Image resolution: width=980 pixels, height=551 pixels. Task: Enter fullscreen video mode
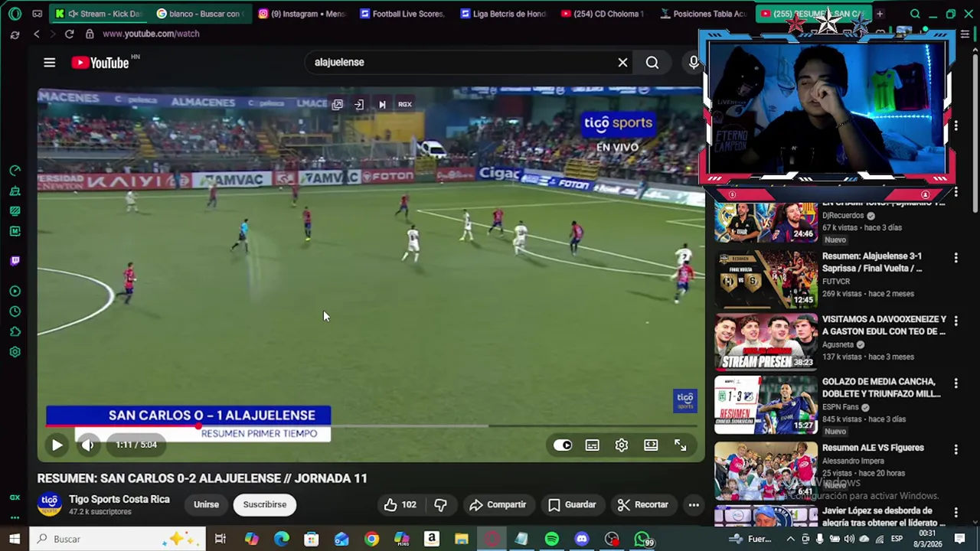pos(680,445)
